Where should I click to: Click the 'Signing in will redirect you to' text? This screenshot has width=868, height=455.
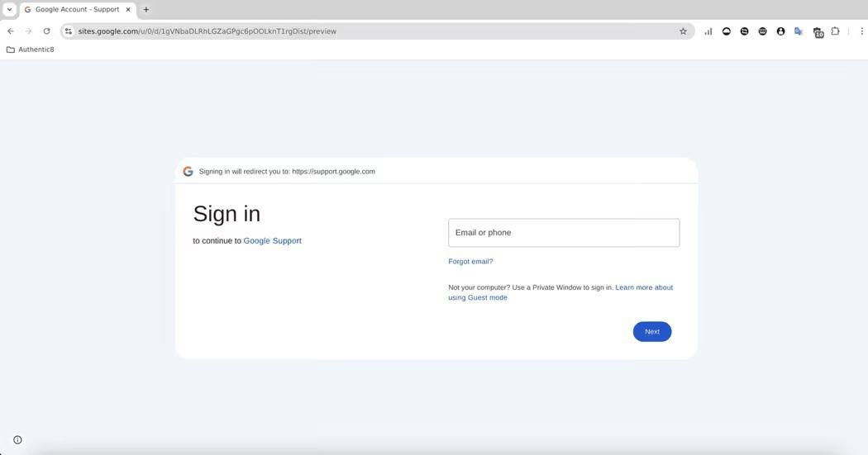pos(287,172)
